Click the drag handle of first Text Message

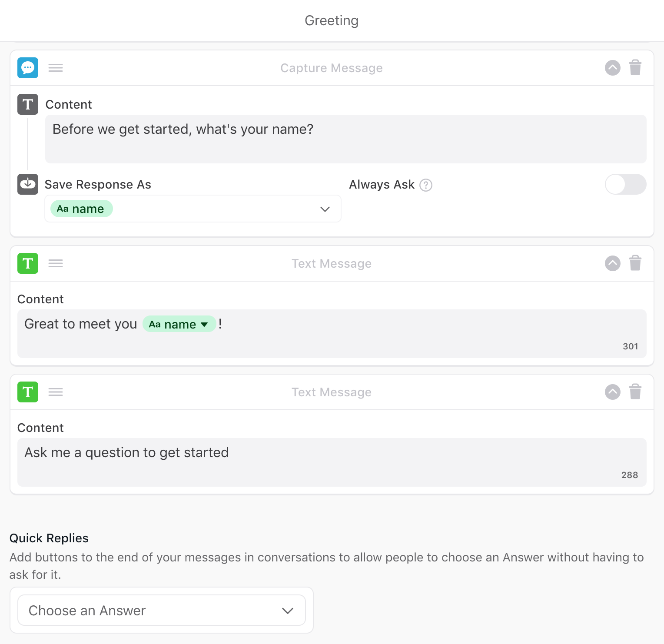point(56,263)
